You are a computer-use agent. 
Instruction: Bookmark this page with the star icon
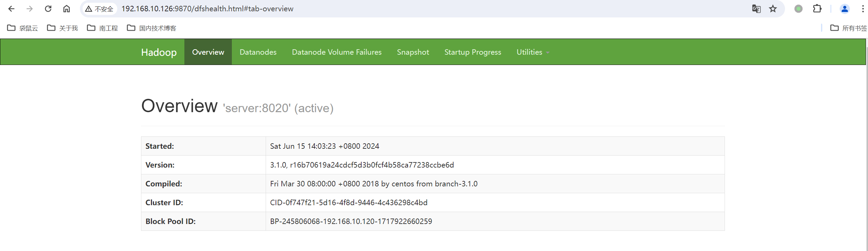[x=773, y=9]
